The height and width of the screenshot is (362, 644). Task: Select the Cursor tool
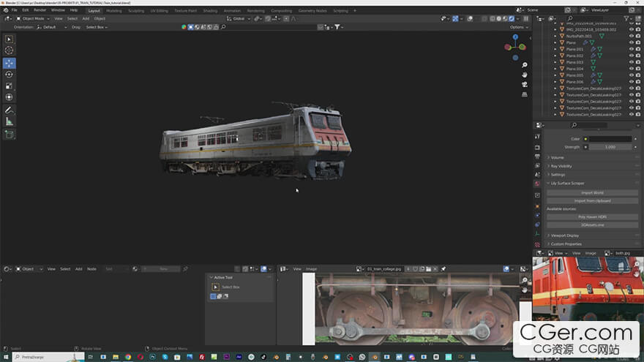[9, 50]
